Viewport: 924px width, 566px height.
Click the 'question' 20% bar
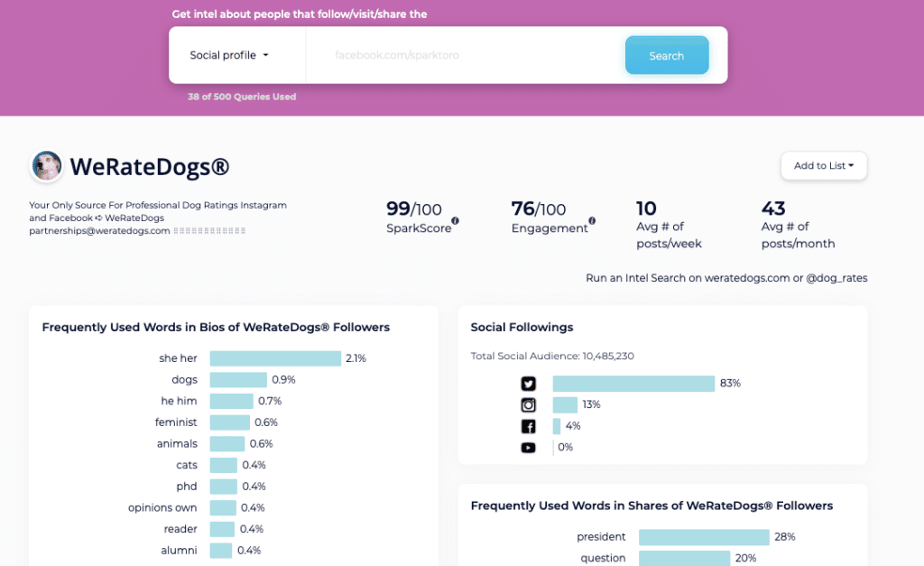click(x=684, y=558)
